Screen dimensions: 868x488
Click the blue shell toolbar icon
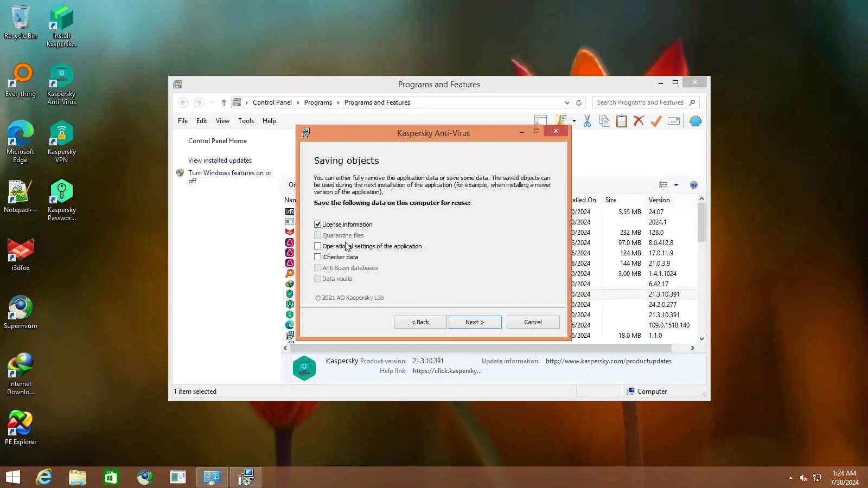695,121
